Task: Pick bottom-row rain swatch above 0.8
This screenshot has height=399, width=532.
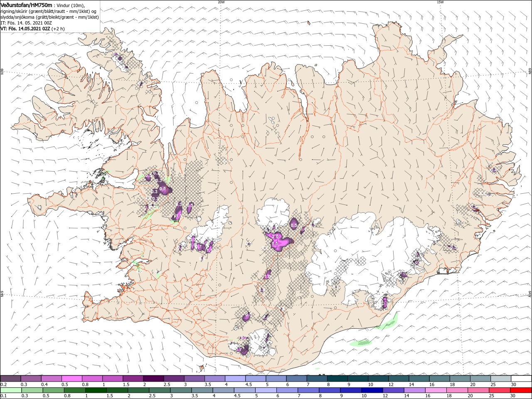Action: point(74,390)
